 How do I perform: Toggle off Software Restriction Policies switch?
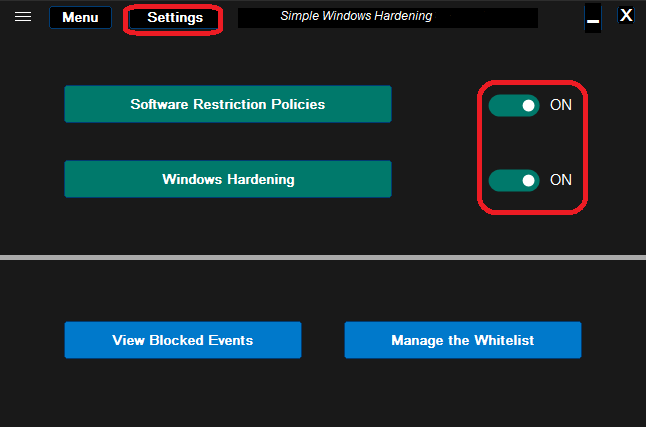514,106
